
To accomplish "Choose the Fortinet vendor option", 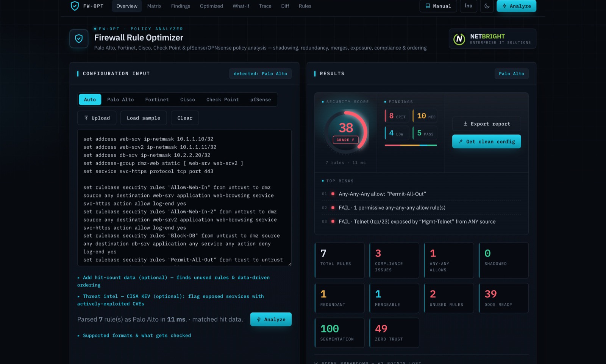I will pyautogui.click(x=157, y=100).
